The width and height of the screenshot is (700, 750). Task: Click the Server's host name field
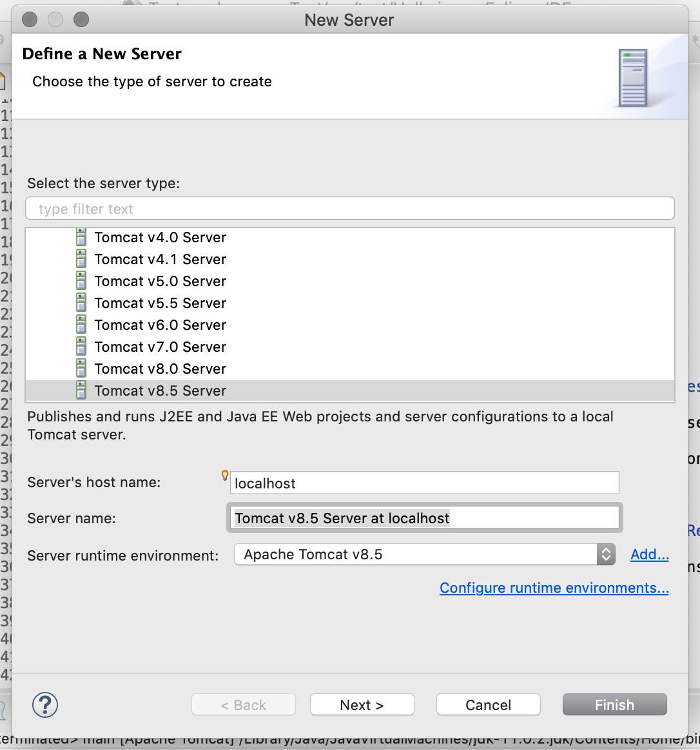(424, 483)
